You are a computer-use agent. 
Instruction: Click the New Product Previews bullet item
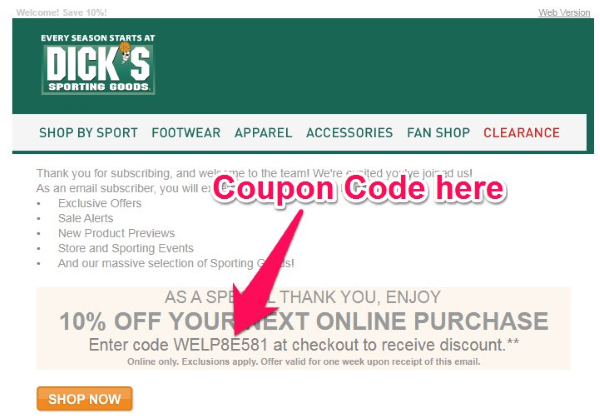[116, 233]
